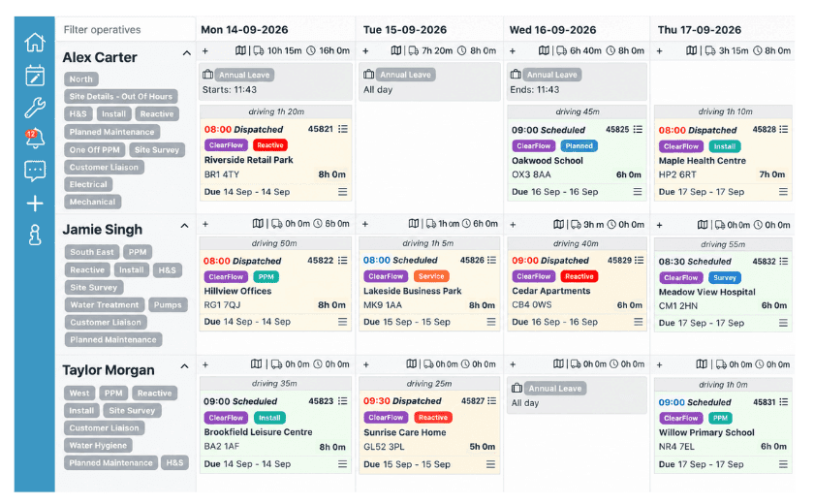Click the ClearFlow label on job 45822

(226, 276)
